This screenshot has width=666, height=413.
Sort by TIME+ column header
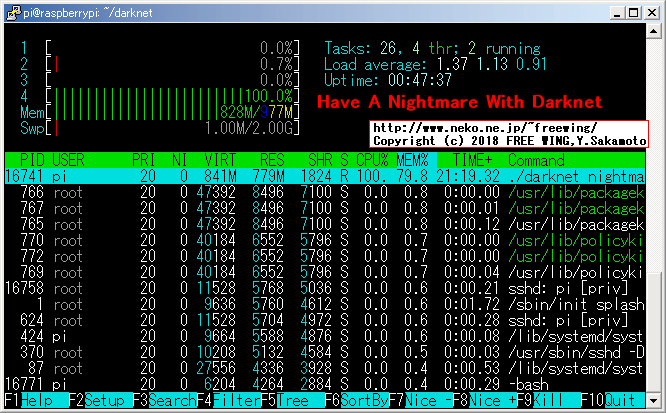click(x=467, y=160)
